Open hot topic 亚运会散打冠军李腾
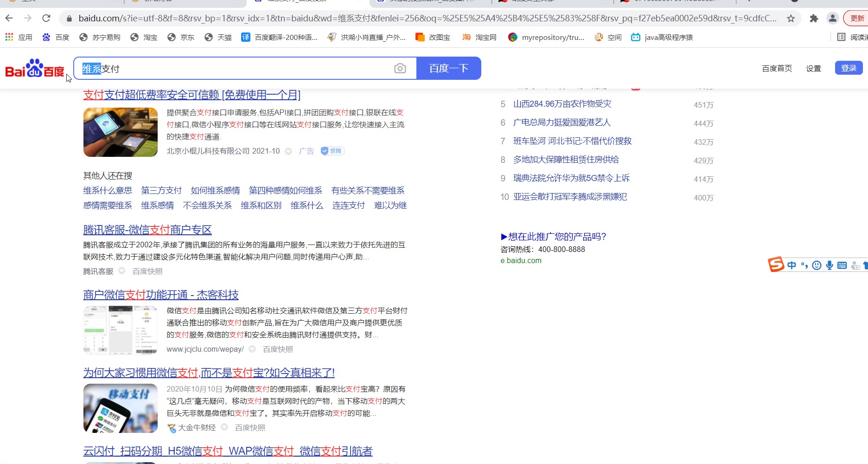 pyautogui.click(x=570, y=197)
